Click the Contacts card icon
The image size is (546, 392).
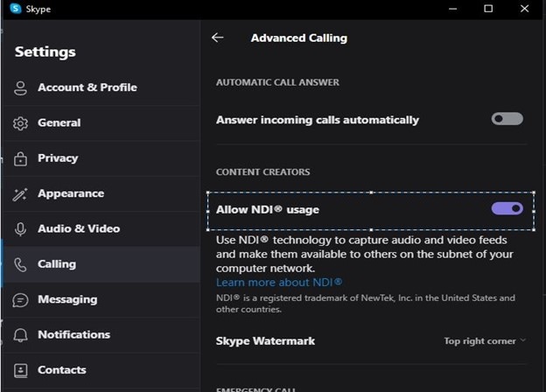coord(21,370)
